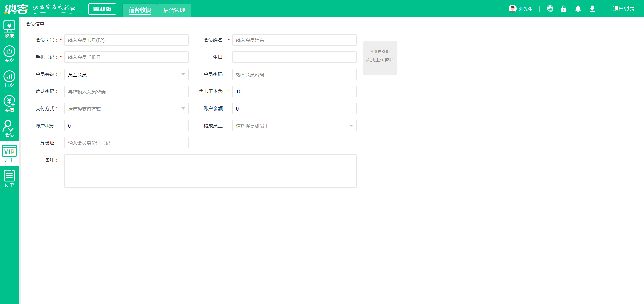
Task: Click the lock screen icon
Action: tap(564, 9)
